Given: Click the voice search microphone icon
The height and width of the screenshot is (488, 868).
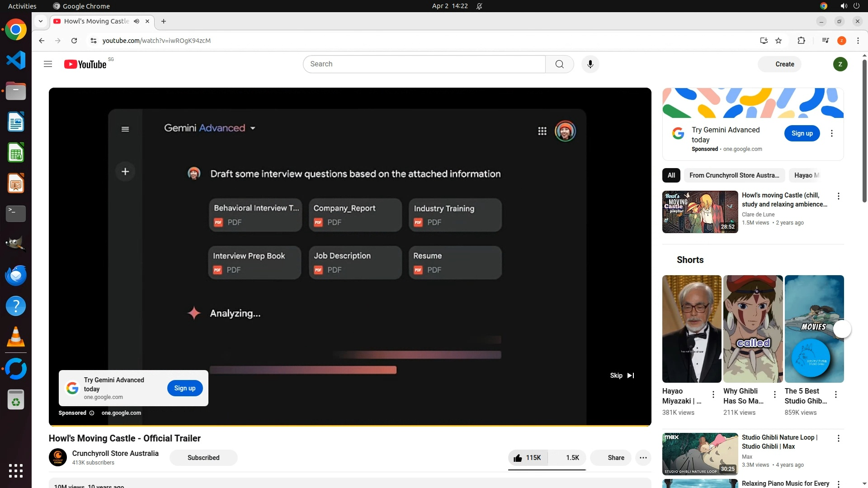Looking at the screenshot, I should pos(590,64).
